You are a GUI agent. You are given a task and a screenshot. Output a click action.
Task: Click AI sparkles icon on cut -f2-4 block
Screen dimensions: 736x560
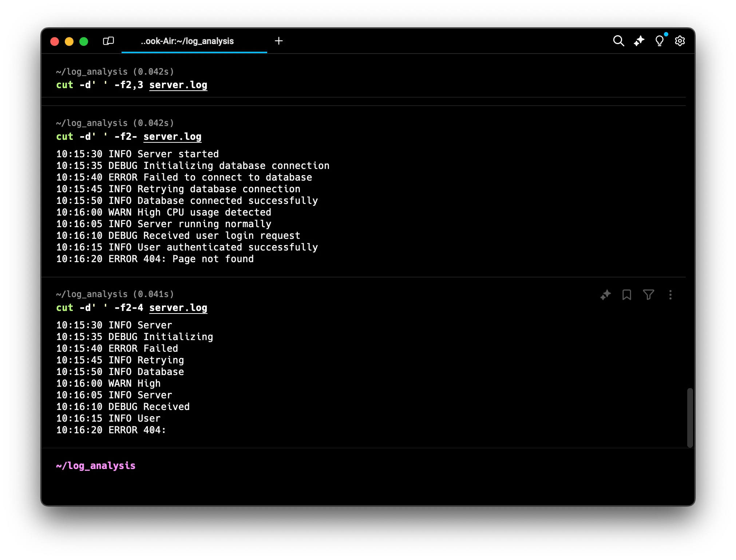coord(605,295)
